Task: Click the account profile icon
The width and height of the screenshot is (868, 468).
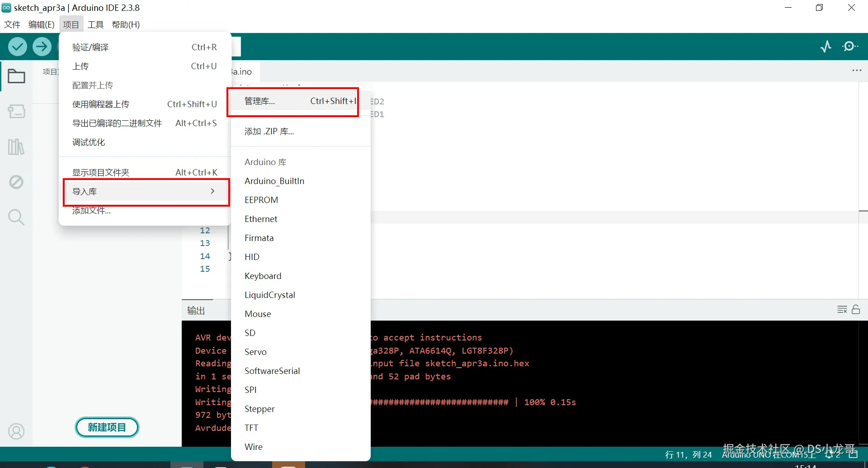Action: pos(16,431)
